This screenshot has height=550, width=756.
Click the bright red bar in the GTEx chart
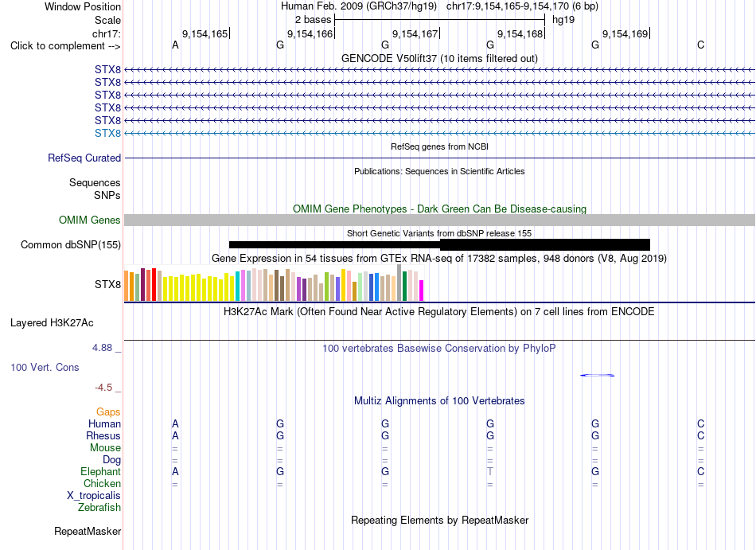[x=154, y=284]
